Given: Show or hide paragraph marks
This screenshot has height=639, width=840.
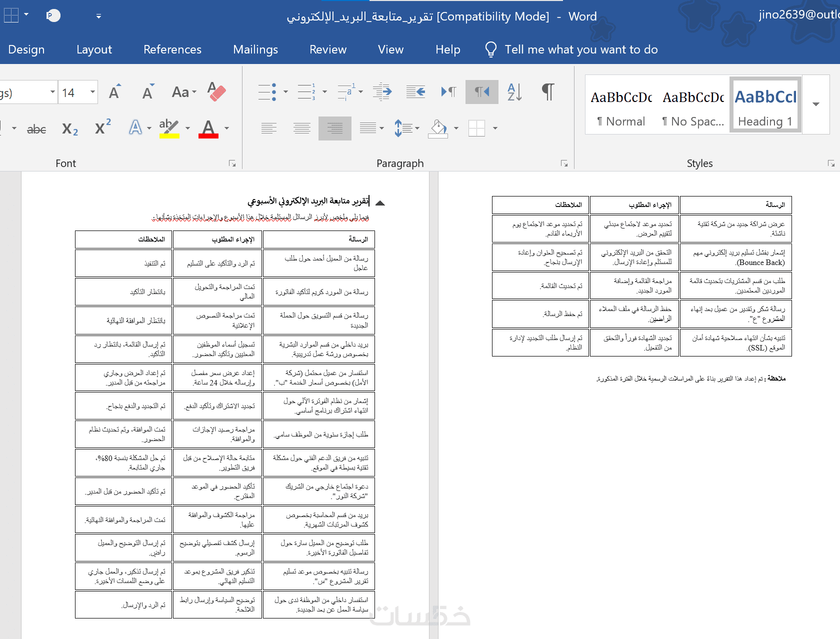Looking at the screenshot, I should coord(548,92).
